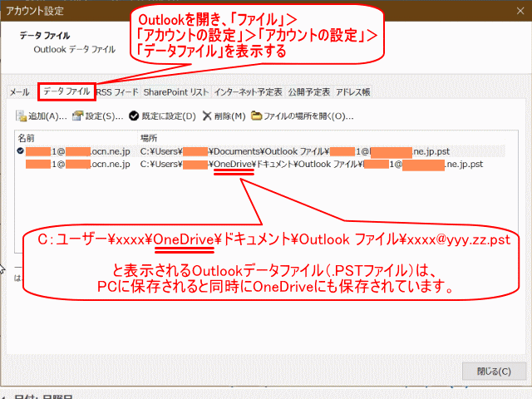Open the RSS フィード tab
This screenshot has height=399, width=532.
117,92
